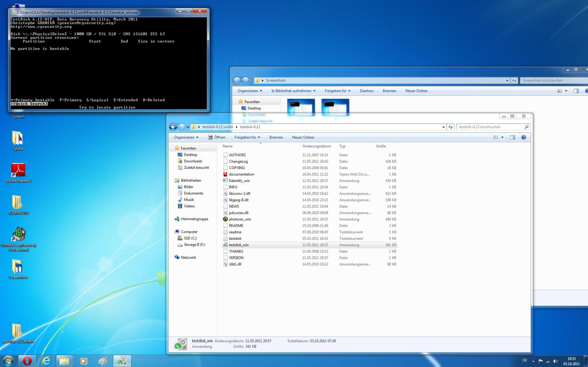Image resolution: width=588 pixels, height=367 pixels.
Task: Click Neuer Ordner in the testdisk-6.12 toolbar
Action: [303, 137]
